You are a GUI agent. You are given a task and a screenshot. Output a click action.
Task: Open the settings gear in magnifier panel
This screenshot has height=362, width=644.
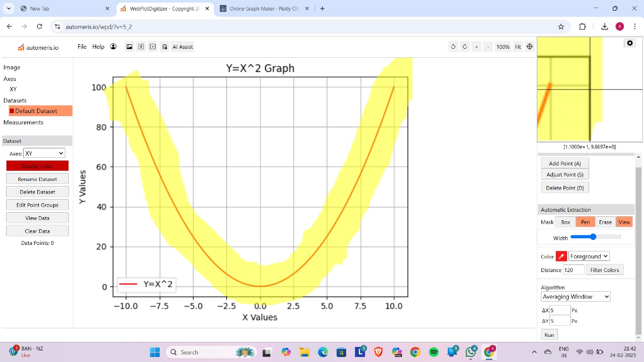tap(629, 43)
